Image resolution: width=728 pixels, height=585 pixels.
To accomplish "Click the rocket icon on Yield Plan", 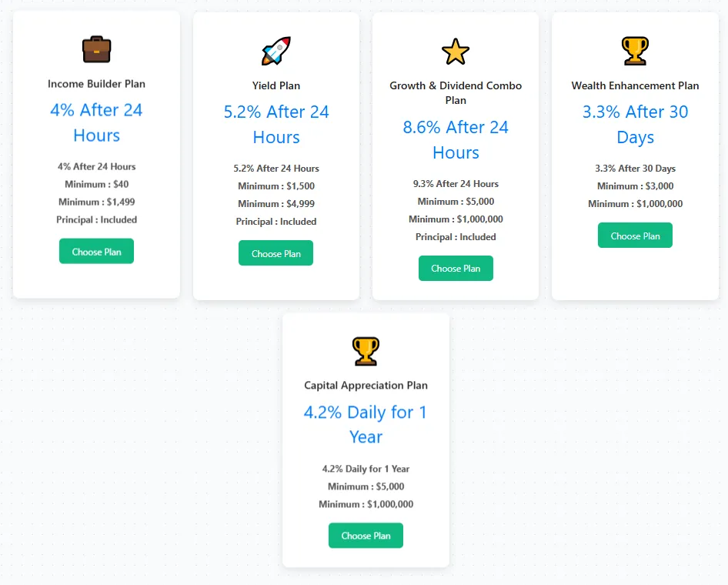I will [x=276, y=51].
